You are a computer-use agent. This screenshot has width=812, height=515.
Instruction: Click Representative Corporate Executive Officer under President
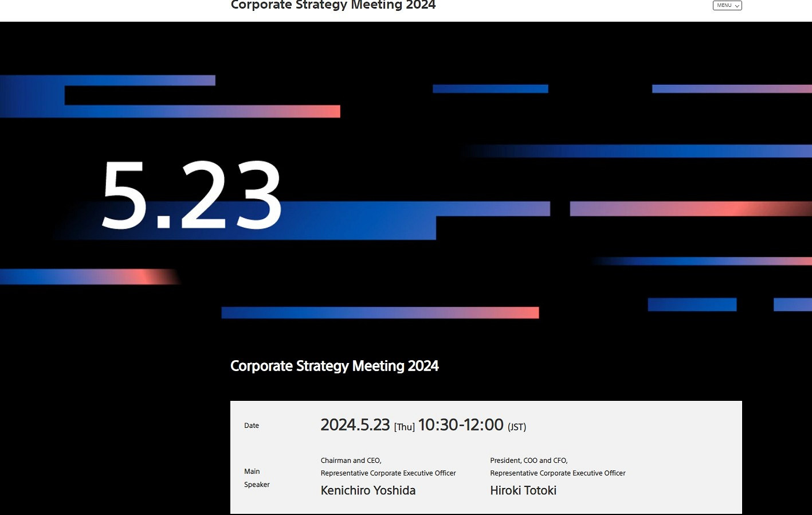click(558, 473)
